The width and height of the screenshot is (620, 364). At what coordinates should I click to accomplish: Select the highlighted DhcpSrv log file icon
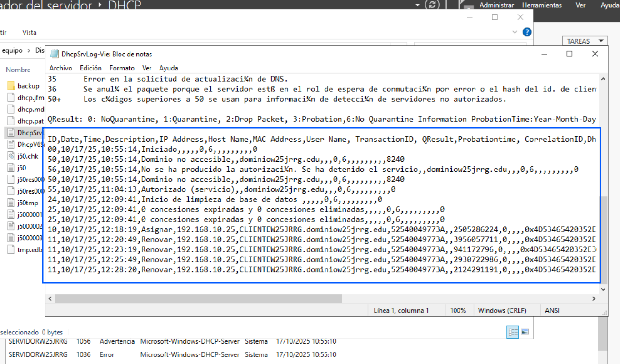[x=11, y=133]
